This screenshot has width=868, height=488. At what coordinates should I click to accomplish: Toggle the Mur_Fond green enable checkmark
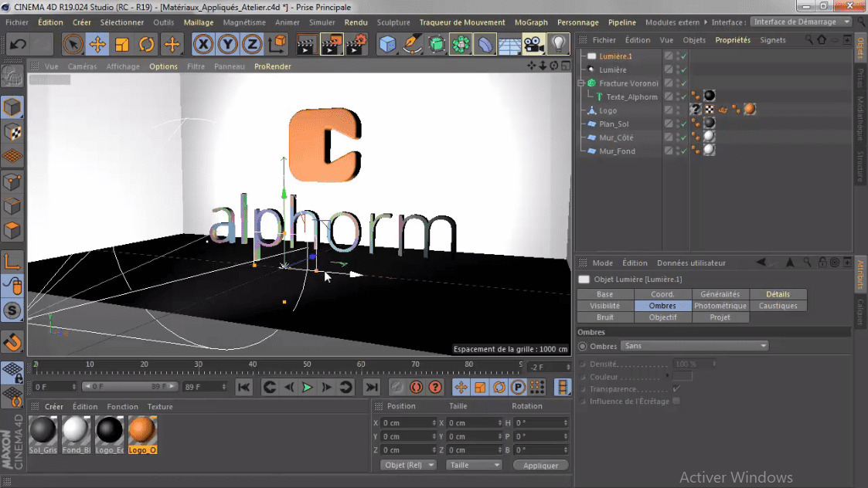pyautogui.click(x=684, y=151)
